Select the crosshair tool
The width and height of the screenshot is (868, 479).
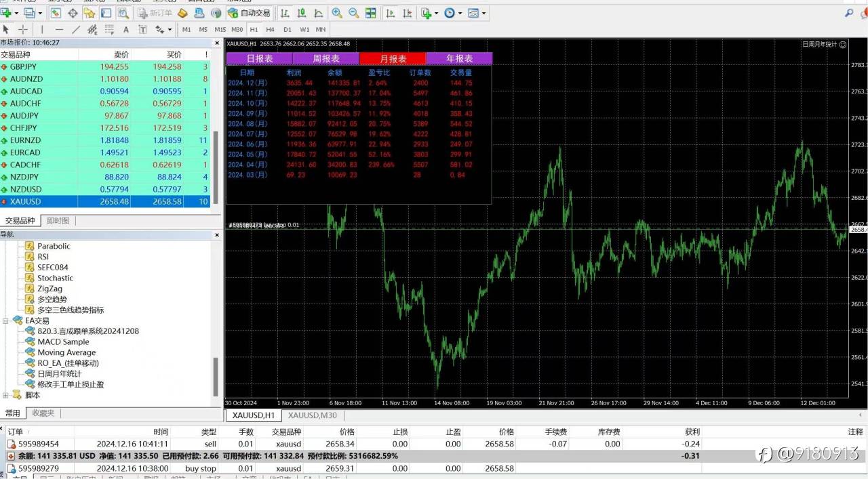[23, 29]
